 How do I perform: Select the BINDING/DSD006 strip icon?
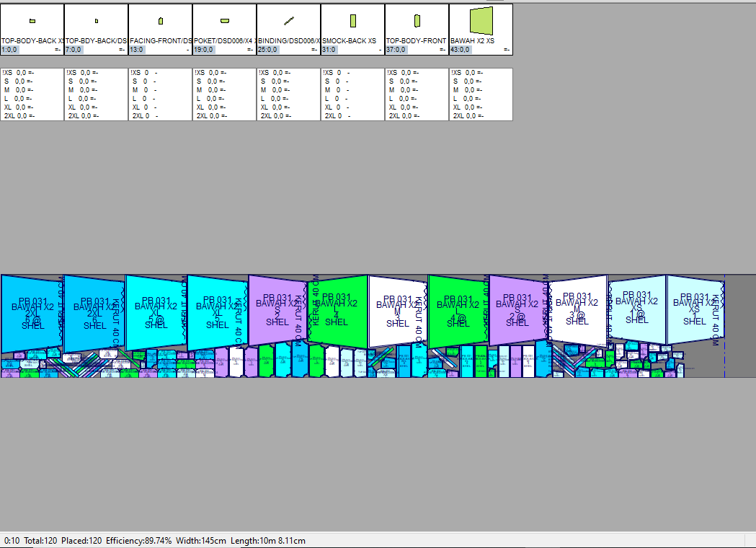click(x=289, y=20)
